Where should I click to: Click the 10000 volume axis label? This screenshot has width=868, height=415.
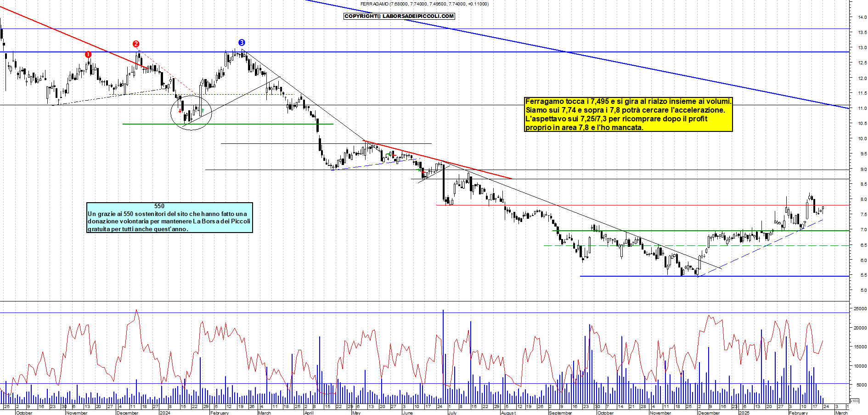pyautogui.click(x=860, y=366)
